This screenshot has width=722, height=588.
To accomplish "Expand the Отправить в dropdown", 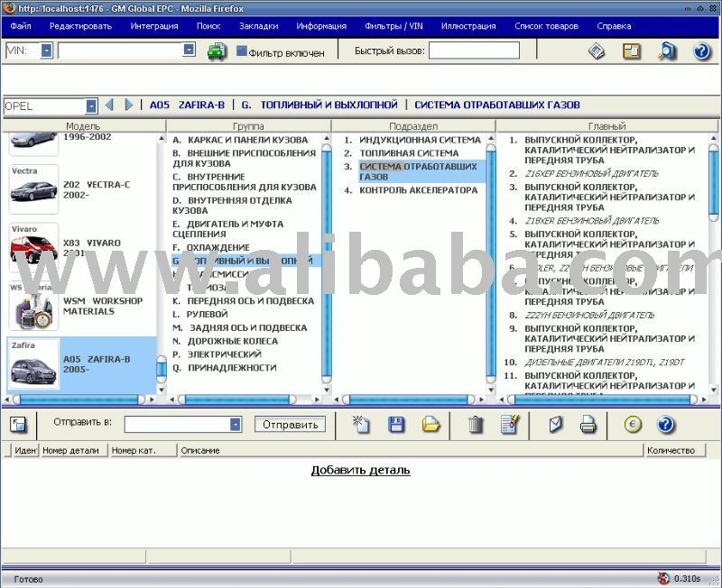I will point(236,424).
